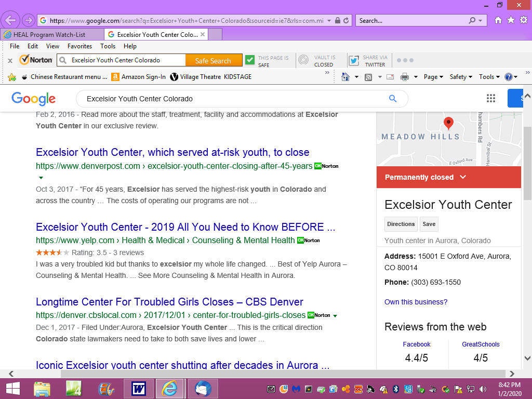The height and width of the screenshot is (399, 532).
Task: Open the Facebook reviews link
Action: (416, 344)
